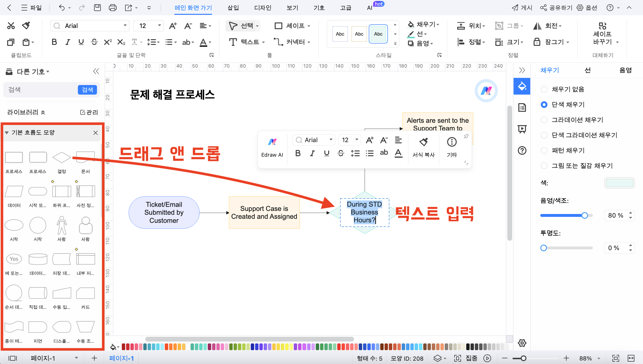The image size is (643, 364).
Task: Click the 색 fill color swatch
Action: pos(619,183)
